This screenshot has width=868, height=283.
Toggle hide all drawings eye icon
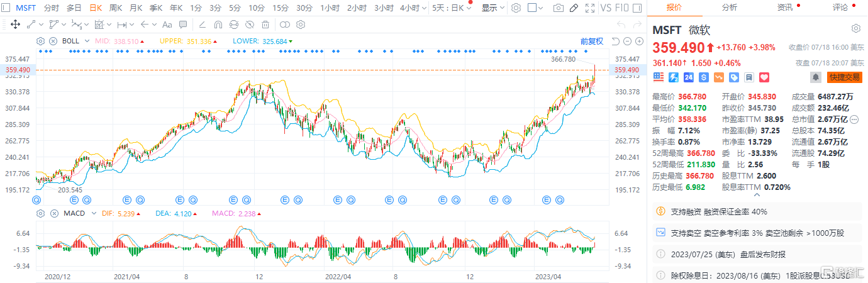coord(250,25)
